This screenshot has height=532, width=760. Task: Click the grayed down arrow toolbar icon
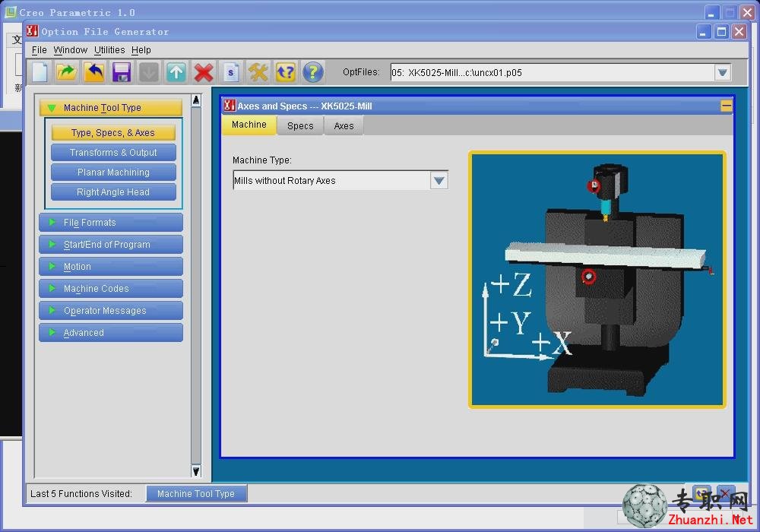149,72
